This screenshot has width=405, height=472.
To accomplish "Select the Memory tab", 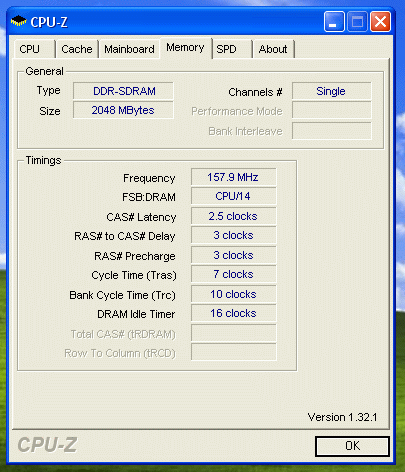I will [x=186, y=48].
